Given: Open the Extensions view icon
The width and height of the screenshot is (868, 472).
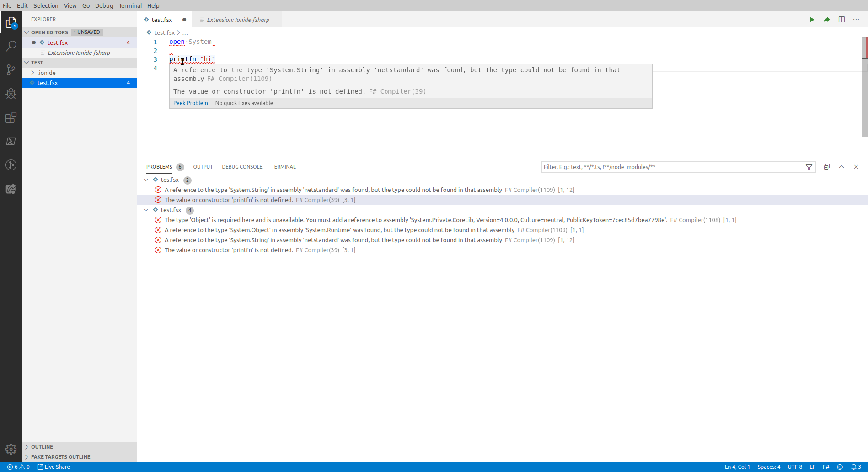Looking at the screenshot, I should coord(11,117).
